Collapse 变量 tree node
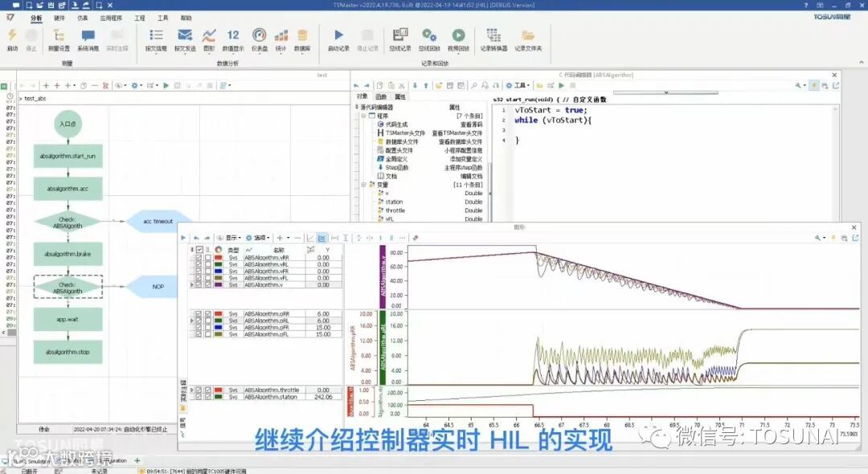 [x=364, y=185]
